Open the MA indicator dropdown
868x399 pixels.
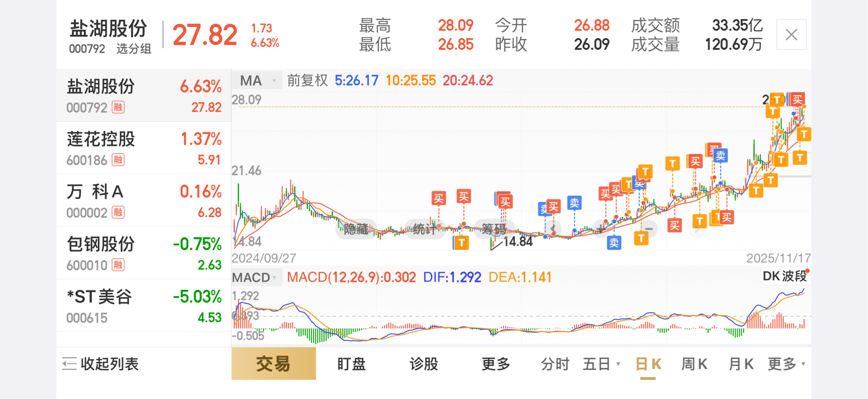click(257, 81)
